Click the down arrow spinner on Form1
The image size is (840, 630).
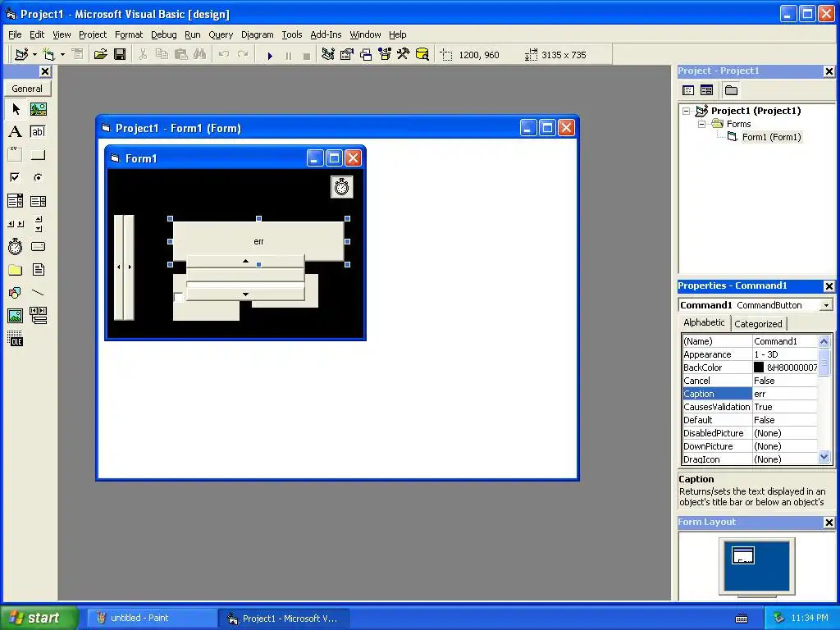(x=245, y=294)
